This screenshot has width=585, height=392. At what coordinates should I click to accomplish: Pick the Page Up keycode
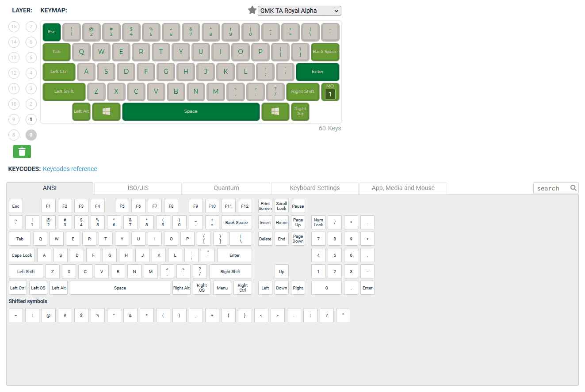click(x=298, y=222)
